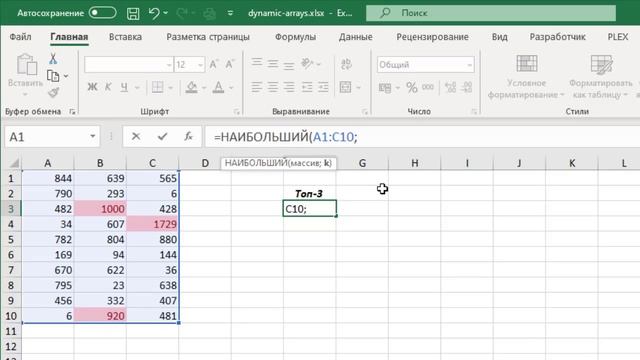Toggle underline Ч formatting
The width and height of the screenshot is (640, 360).
[x=124, y=87]
